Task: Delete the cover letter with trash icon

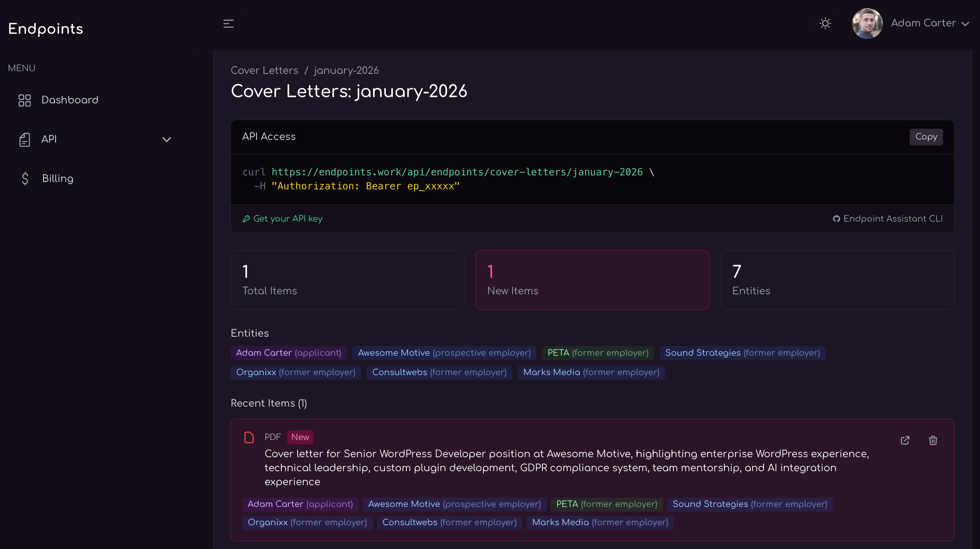Action: coord(933,440)
